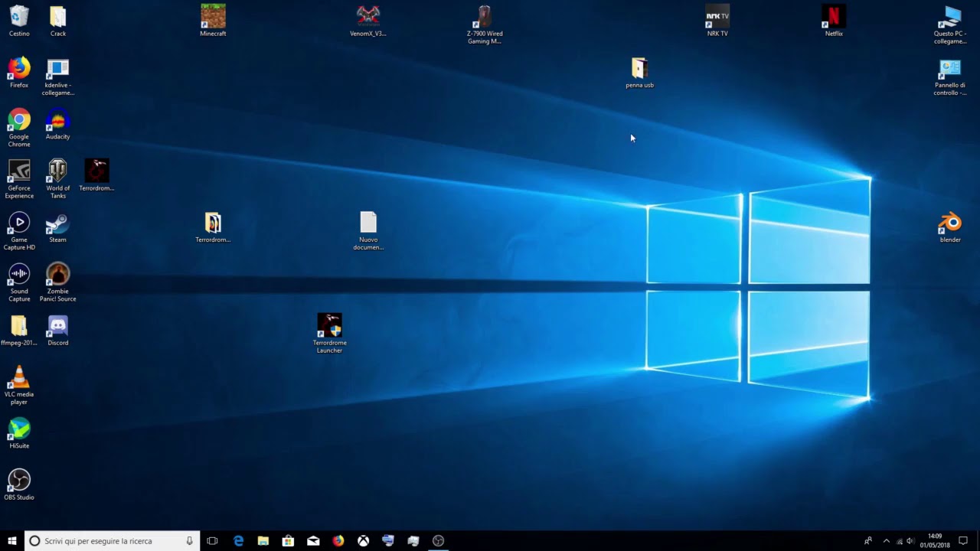The width and height of the screenshot is (980, 551).
Task: Open GeForce Experience shortcut
Action: (19, 179)
